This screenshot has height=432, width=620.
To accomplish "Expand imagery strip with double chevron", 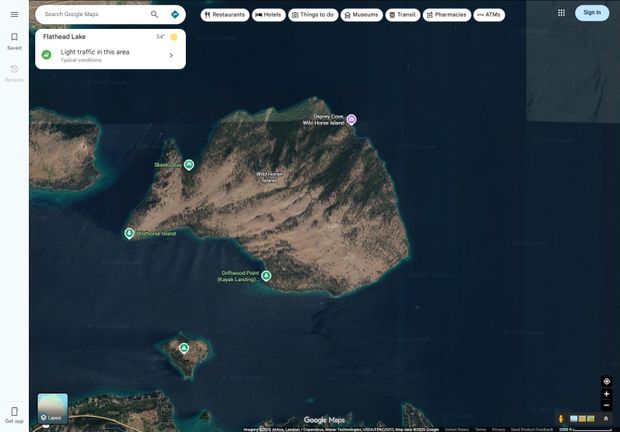I will (606, 419).
